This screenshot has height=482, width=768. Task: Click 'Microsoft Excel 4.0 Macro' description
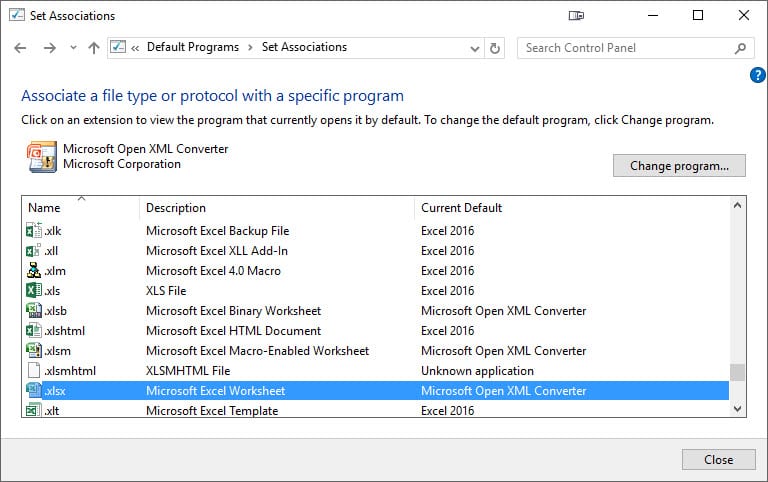pyautogui.click(x=214, y=271)
